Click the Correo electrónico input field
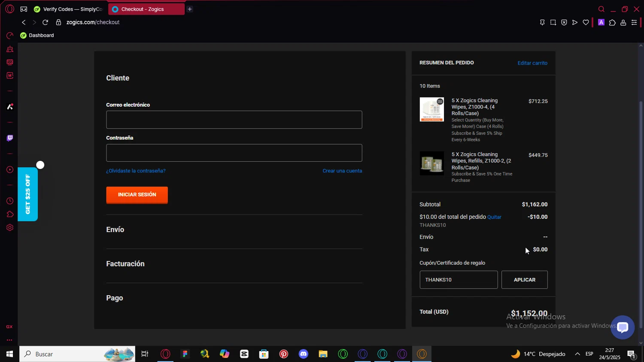This screenshot has width=644, height=362. (x=234, y=120)
